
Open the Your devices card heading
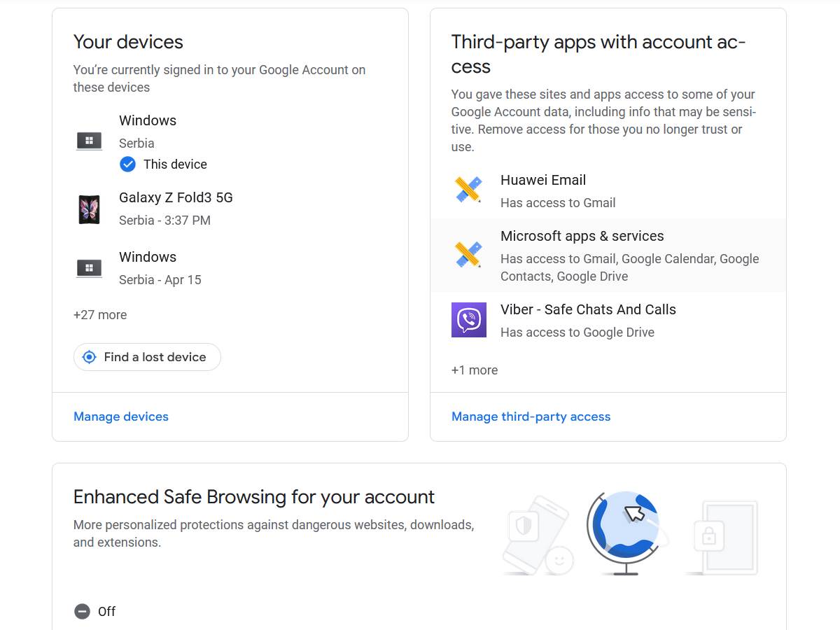click(128, 42)
